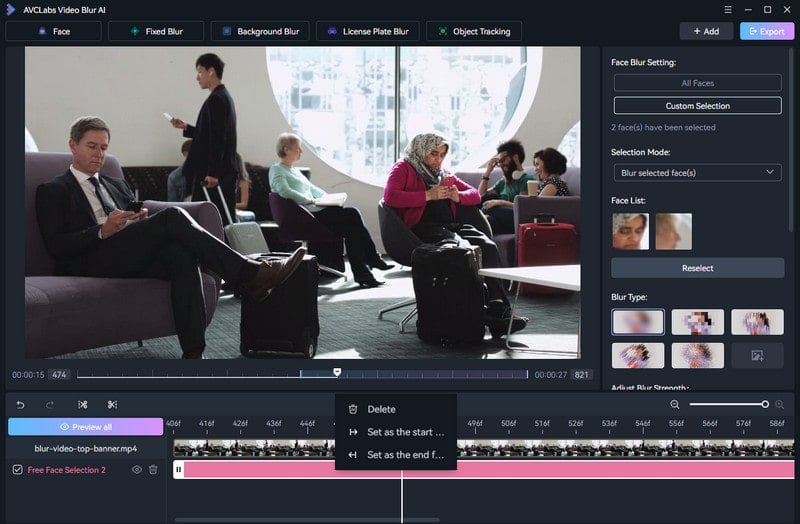The width and height of the screenshot is (800, 524).
Task: Choose the first soft blur type
Action: tap(638, 322)
